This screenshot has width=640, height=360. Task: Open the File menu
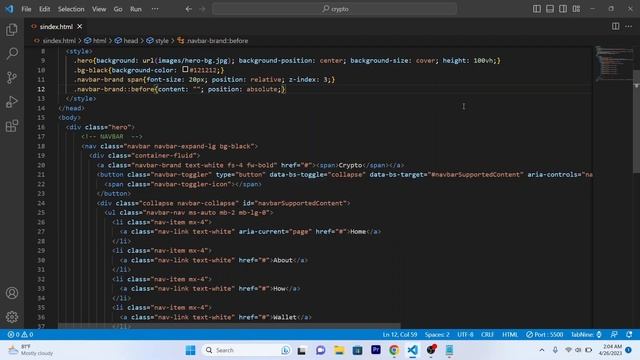tap(26, 9)
